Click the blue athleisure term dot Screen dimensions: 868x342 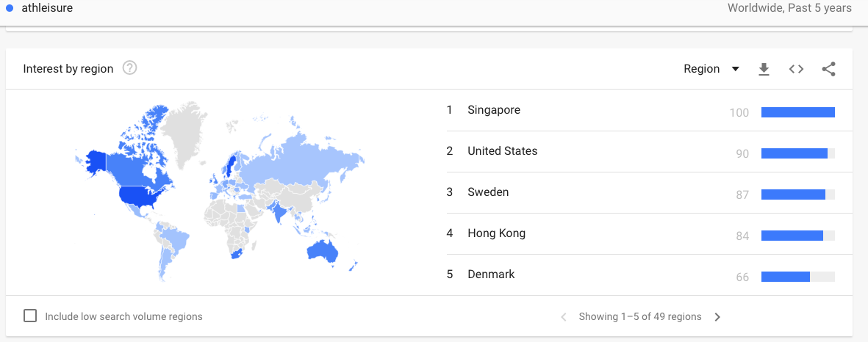[9, 8]
